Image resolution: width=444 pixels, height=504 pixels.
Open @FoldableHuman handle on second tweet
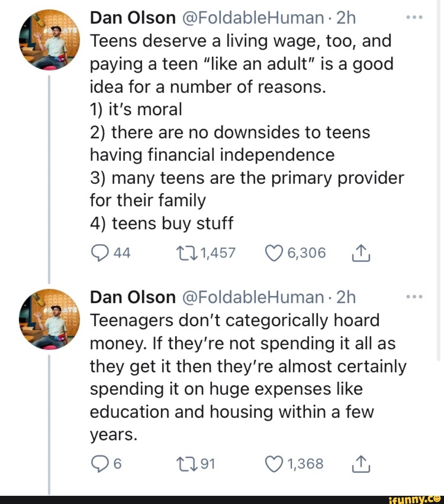(x=252, y=297)
